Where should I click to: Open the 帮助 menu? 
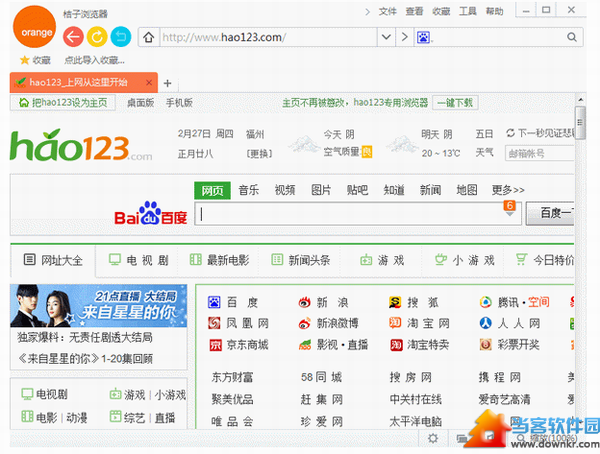pos(495,11)
